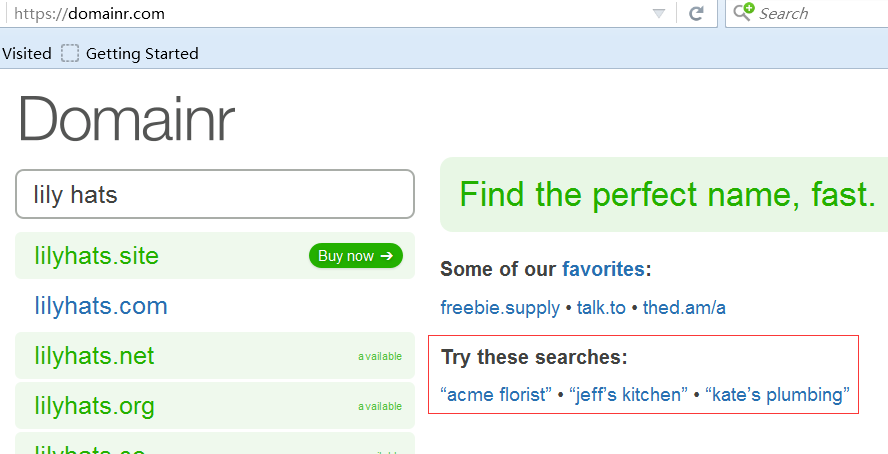Click the Domainr logo heading

[x=126, y=119]
